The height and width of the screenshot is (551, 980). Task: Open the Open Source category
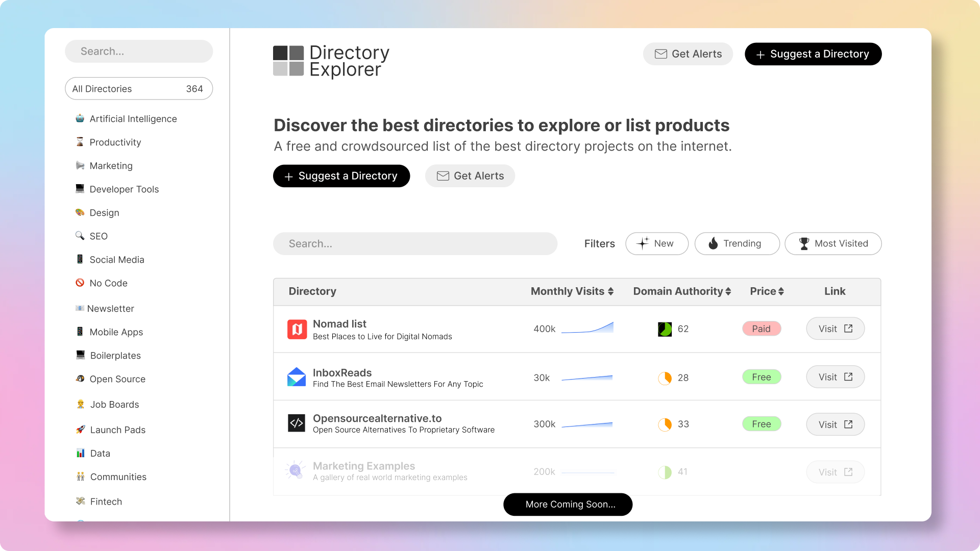coord(117,379)
